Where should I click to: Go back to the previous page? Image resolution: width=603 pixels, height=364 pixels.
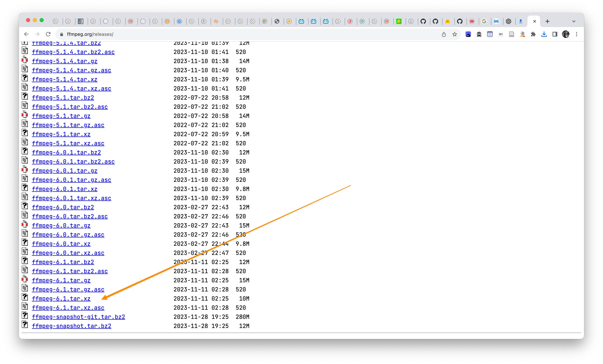click(26, 34)
